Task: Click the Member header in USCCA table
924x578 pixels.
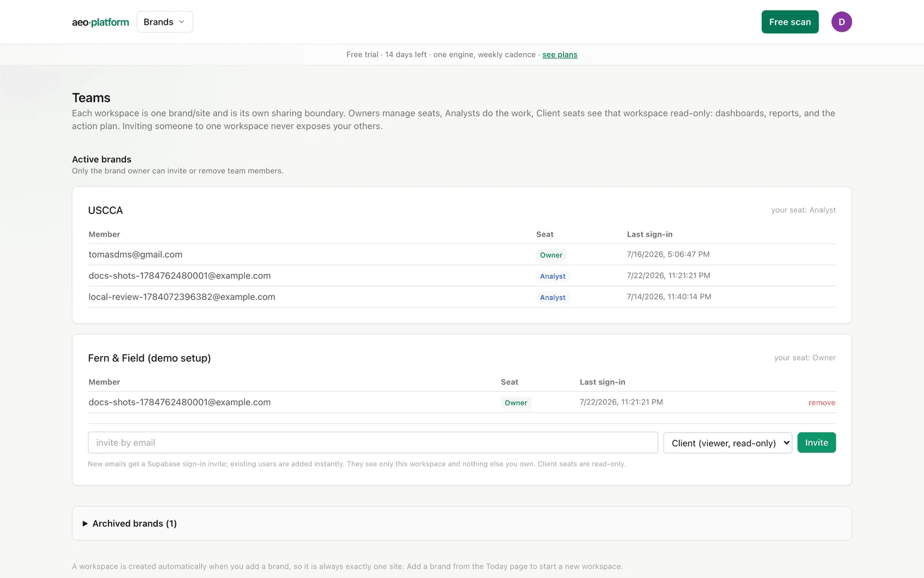Action: click(x=105, y=234)
